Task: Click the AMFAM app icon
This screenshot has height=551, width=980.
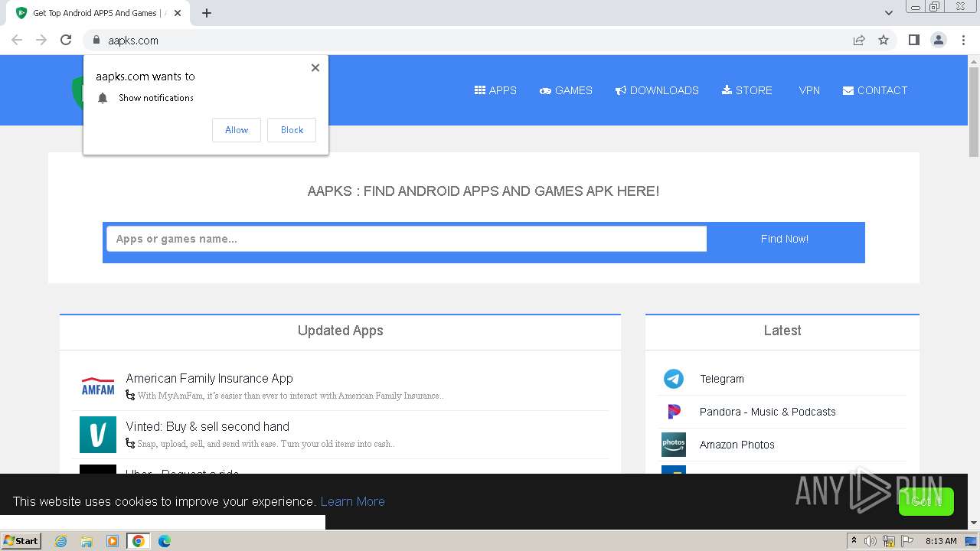Action: pyautogui.click(x=98, y=386)
